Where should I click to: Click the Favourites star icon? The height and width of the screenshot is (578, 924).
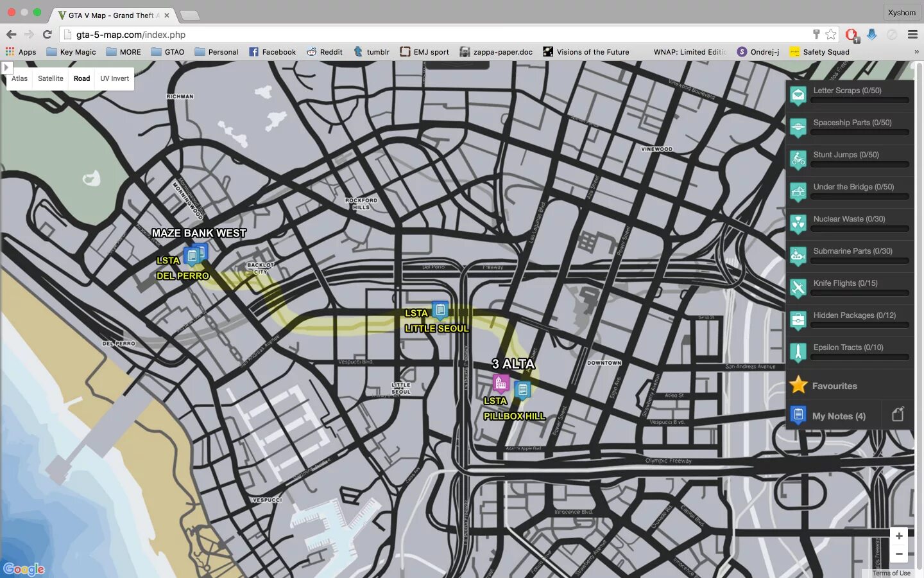tap(798, 385)
